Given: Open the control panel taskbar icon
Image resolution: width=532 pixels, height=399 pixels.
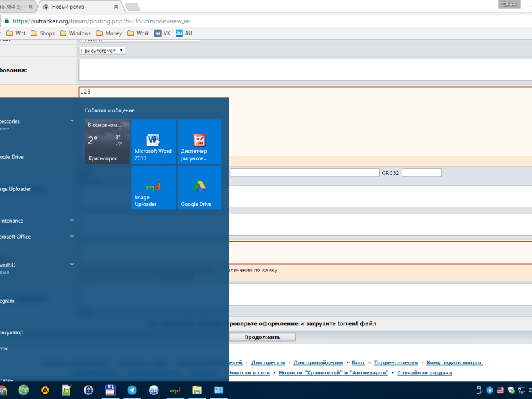Looking at the screenshot, I should (219, 390).
